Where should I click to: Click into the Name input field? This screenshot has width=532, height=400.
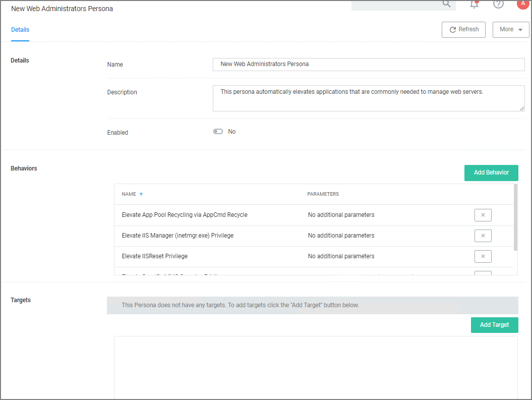(x=368, y=65)
